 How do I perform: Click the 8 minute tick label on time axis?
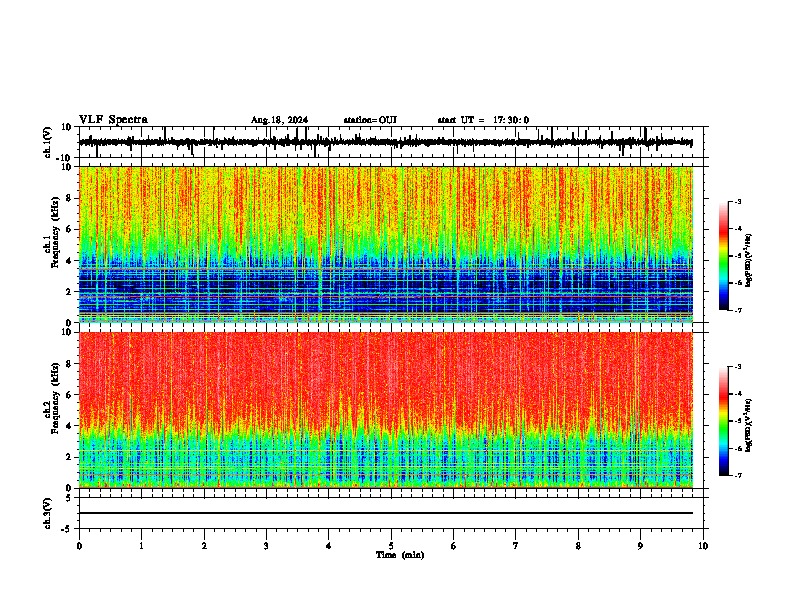(x=578, y=545)
